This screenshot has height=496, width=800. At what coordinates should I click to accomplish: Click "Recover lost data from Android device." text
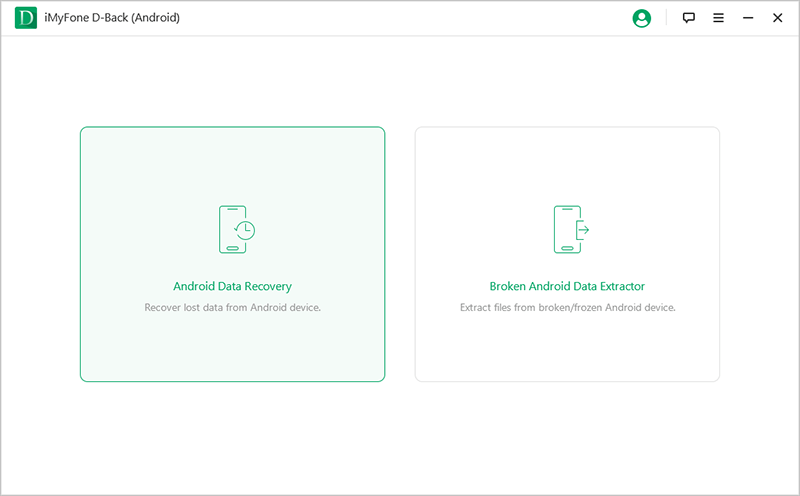point(233,308)
